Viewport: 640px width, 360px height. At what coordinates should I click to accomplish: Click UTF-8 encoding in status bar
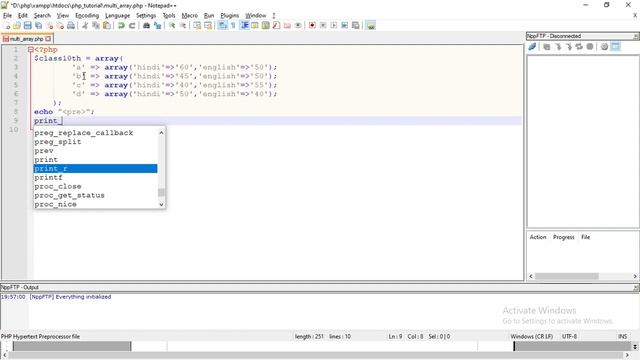569,336
